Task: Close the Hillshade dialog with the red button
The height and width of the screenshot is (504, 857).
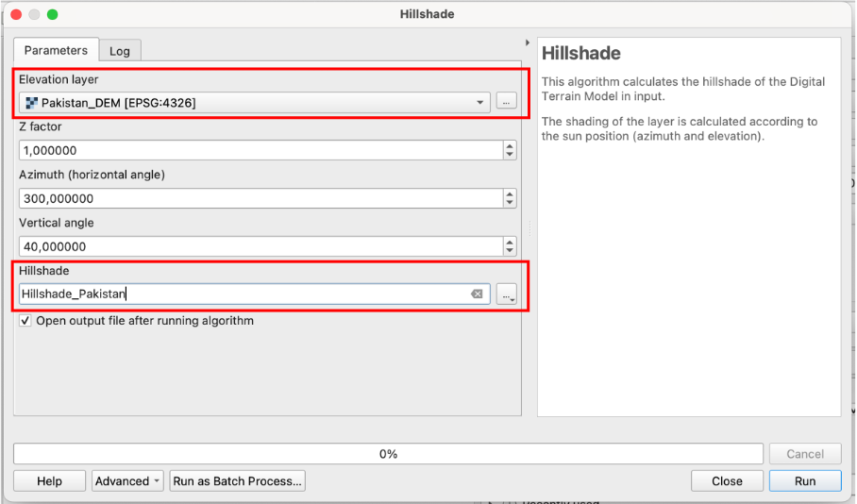Action: pyautogui.click(x=16, y=14)
